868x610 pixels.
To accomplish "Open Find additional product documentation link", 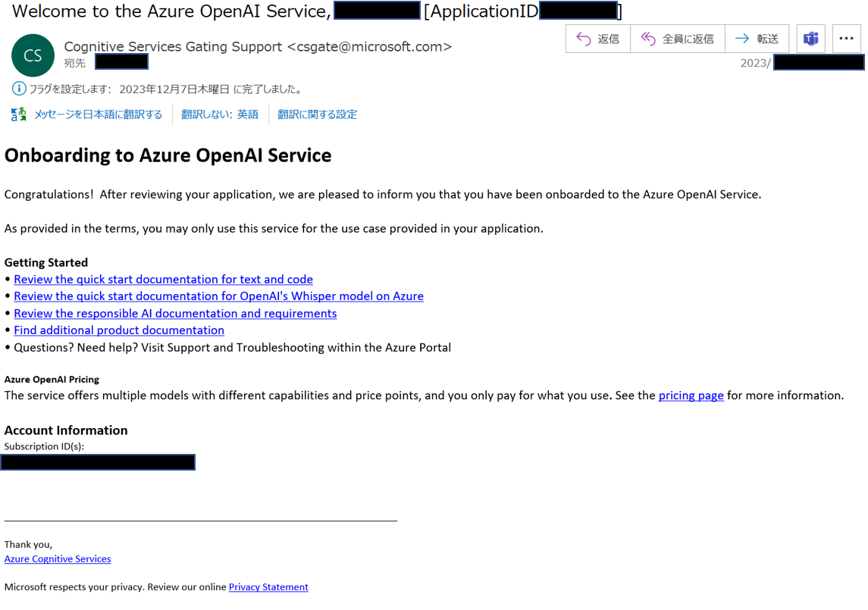I will pyautogui.click(x=119, y=330).
